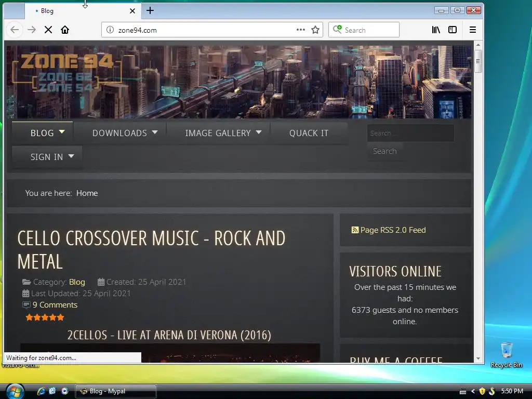Go back using browser back arrow
Screen dimensions: 532x399
pyautogui.click(x=15, y=30)
